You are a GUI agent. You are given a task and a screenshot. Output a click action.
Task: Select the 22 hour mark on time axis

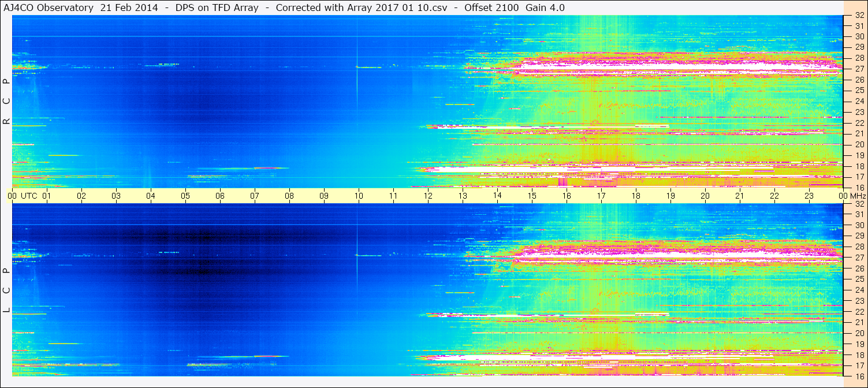[774, 196]
